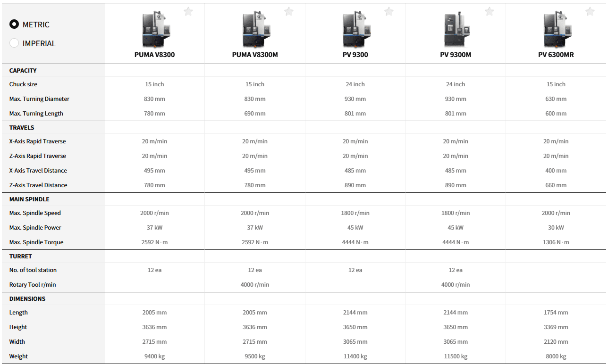Click the DIMENSIONS section header

(27, 298)
